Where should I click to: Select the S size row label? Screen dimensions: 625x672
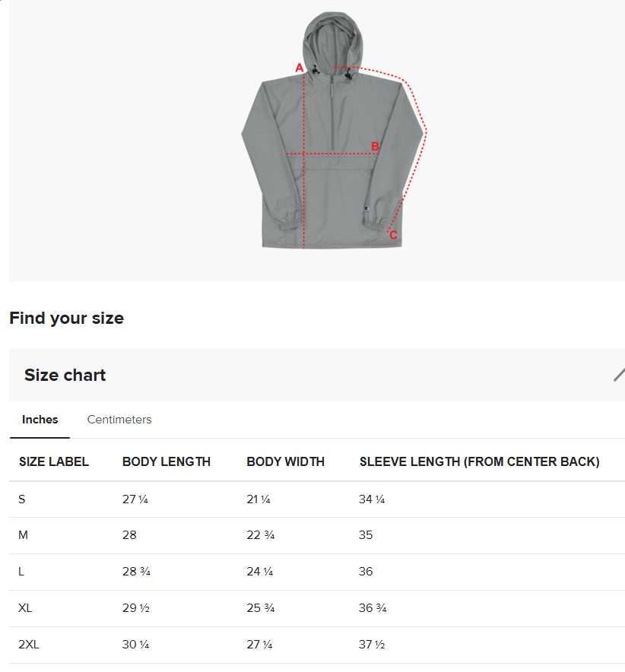22,499
